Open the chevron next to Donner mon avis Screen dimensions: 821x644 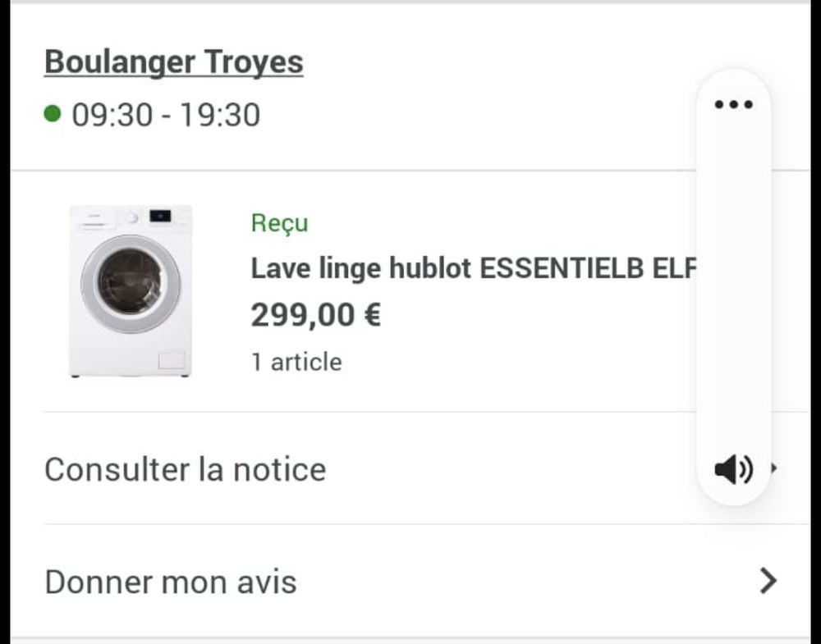[x=768, y=581]
